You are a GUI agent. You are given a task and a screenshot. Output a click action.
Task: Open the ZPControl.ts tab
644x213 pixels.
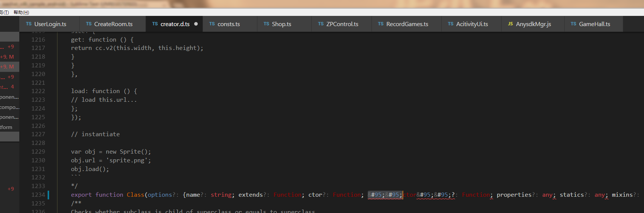[x=342, y=24]
